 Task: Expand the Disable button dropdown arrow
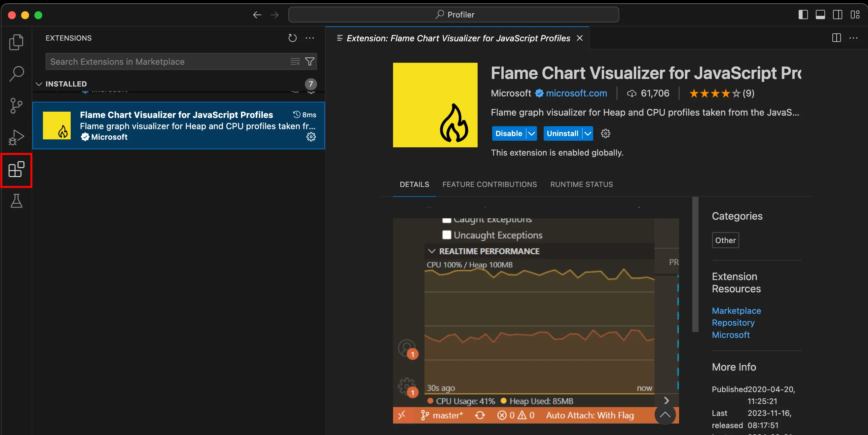point(530,133)
